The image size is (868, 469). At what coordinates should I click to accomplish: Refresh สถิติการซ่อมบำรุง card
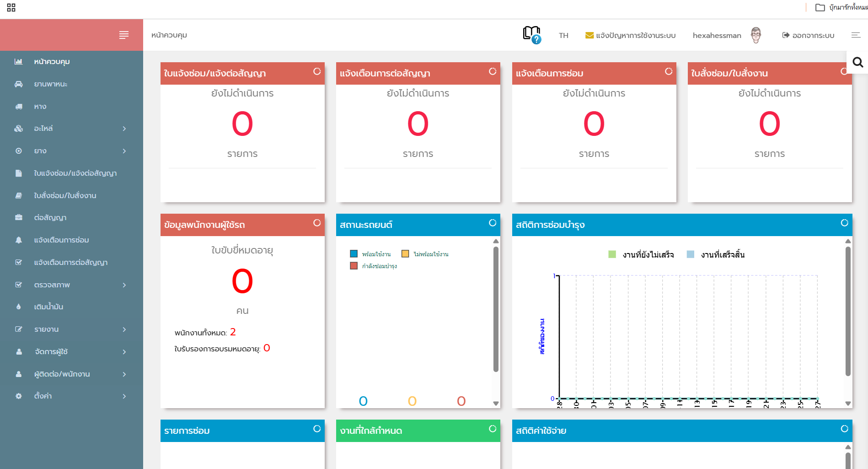[845, 223]
